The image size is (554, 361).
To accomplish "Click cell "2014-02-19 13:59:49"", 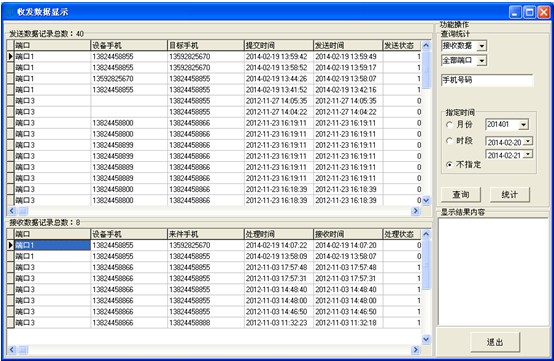I will click(348, 56).
